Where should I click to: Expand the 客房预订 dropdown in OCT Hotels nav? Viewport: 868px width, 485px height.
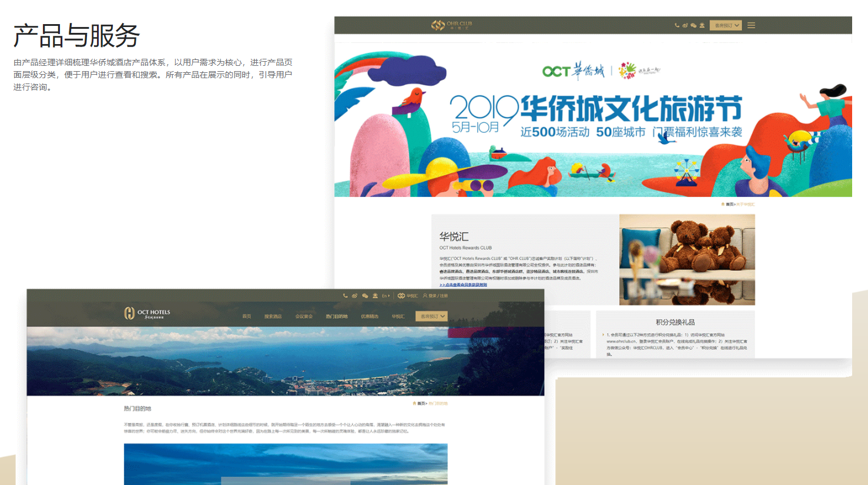[431, 316]
